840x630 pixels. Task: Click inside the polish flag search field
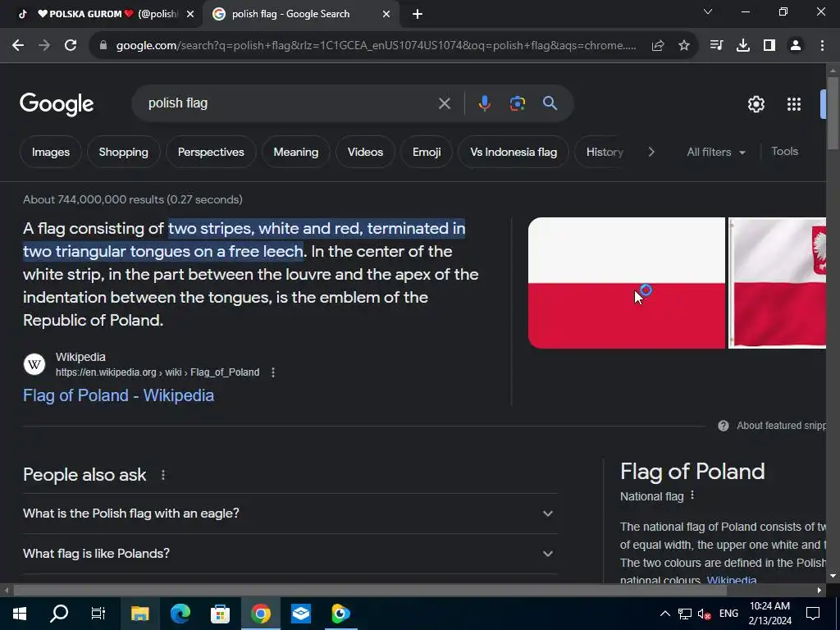[x=290, y=103]
